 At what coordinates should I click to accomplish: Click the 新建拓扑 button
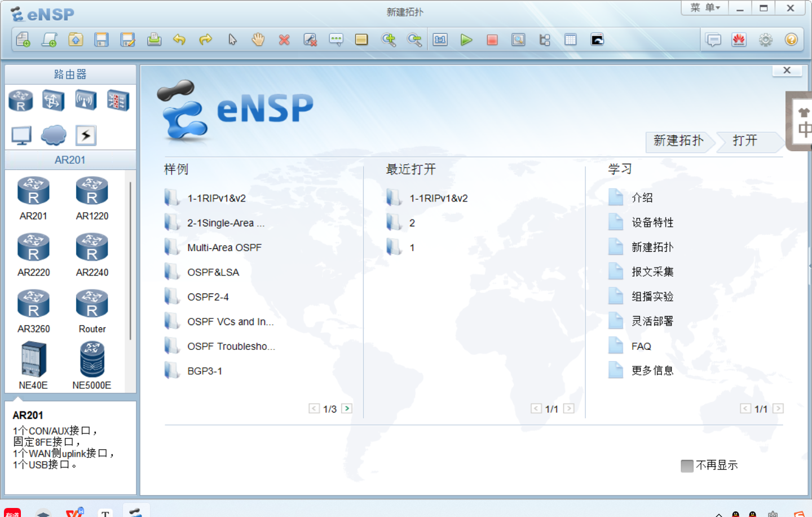coord(679,141)
